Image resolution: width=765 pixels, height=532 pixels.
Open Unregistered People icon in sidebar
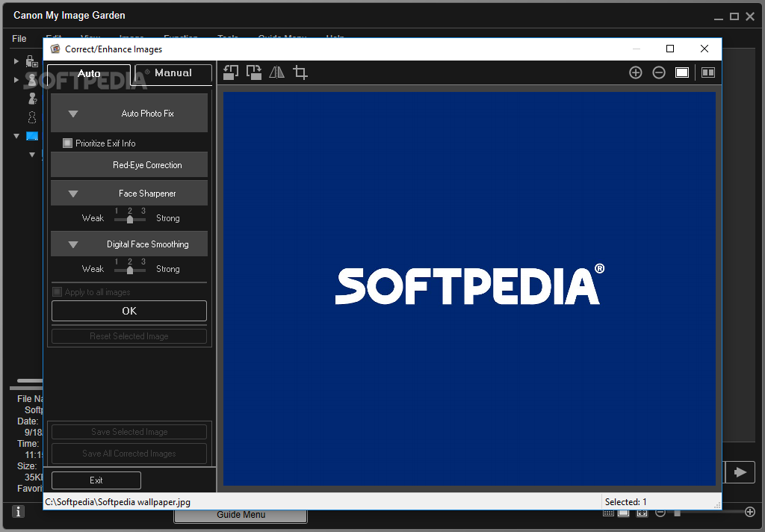32,99
